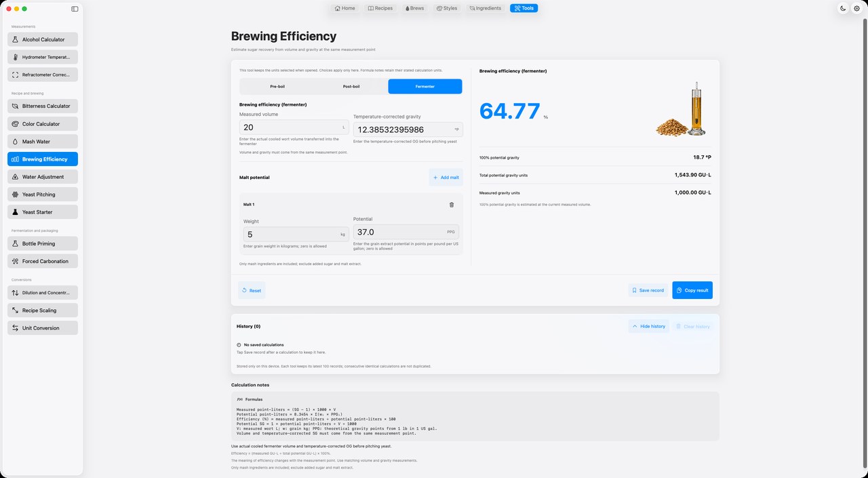
Task: Select the Pre-boil measurement point
Action: 277,86
